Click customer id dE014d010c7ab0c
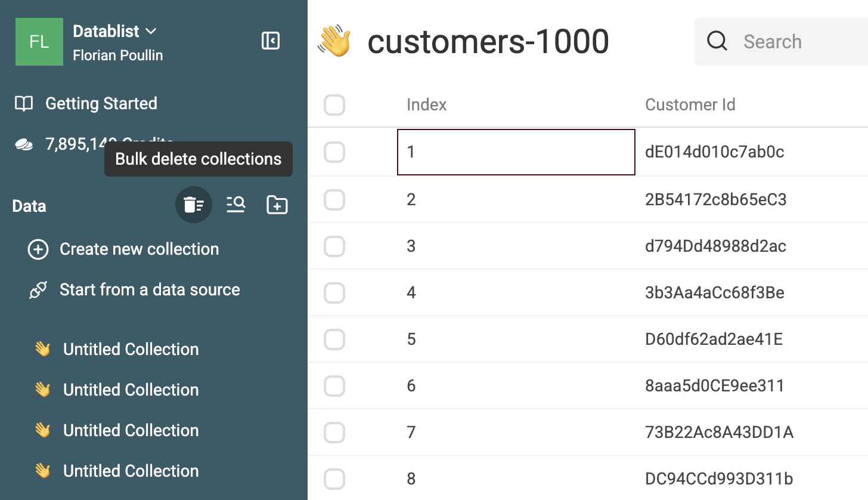 (714, 152)
